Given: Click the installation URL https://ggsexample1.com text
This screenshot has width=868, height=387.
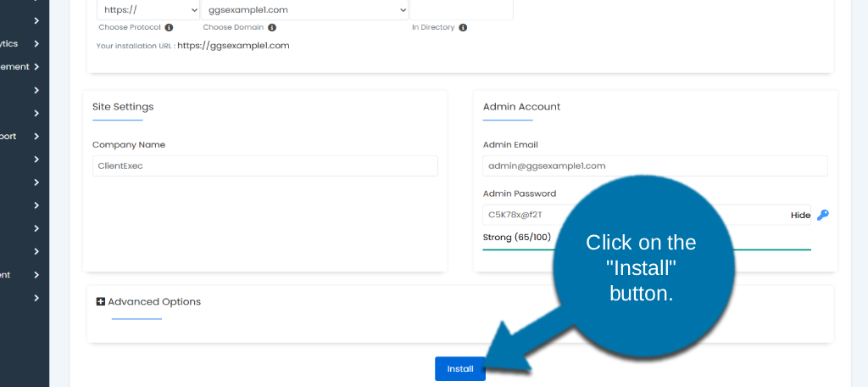Looking at the screenshot, I should pos(233,46).
